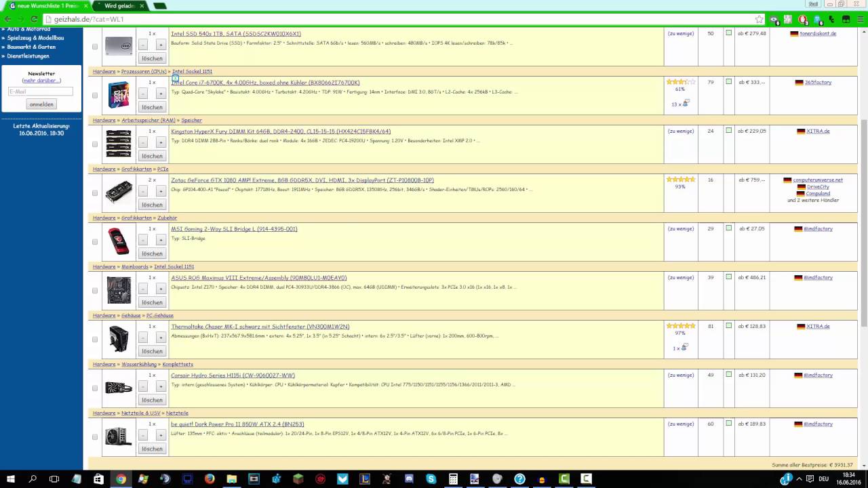Open Task View on the taskbar
The width and height of the screenshot is (868, 488).
(54, 479)
